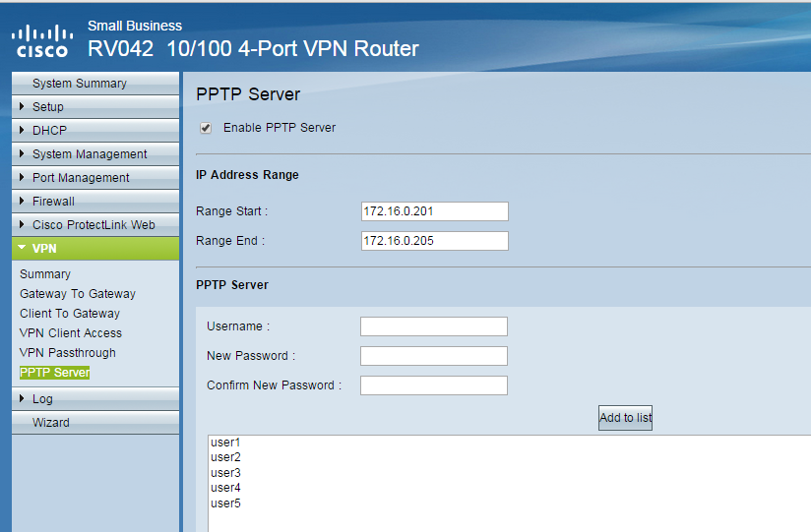The image size is (811, 532).
Task: Open the System Summary page
Action: pos(79,84)
